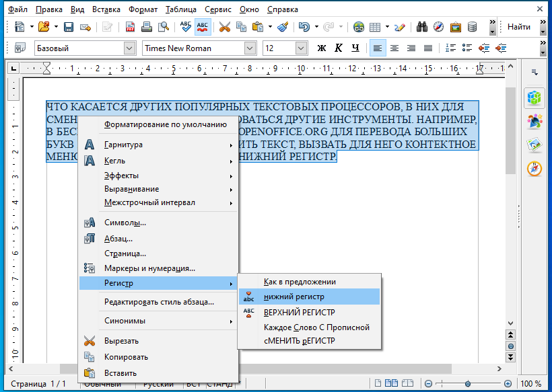Image resolution: width=552 pixels, height=392 pixels.
Task: Click the zoom slider handle in status bar
Action: [468, 383]
